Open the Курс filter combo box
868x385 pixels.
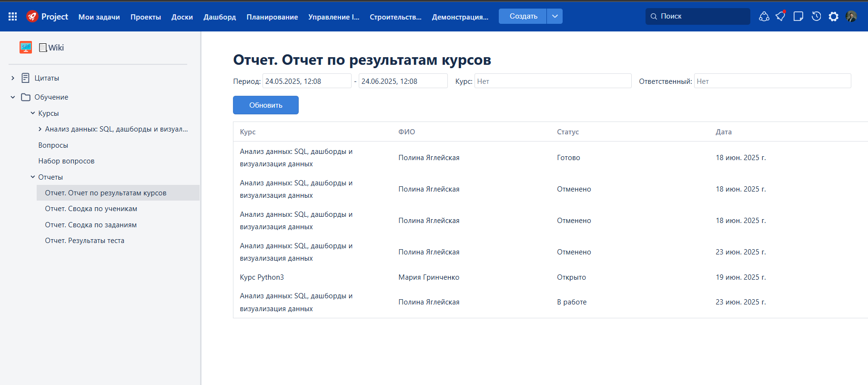pos(553,81)
